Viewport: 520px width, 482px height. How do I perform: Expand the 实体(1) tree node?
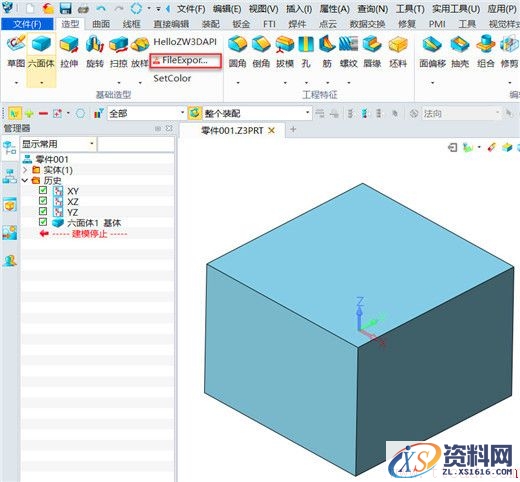[25, 170]
